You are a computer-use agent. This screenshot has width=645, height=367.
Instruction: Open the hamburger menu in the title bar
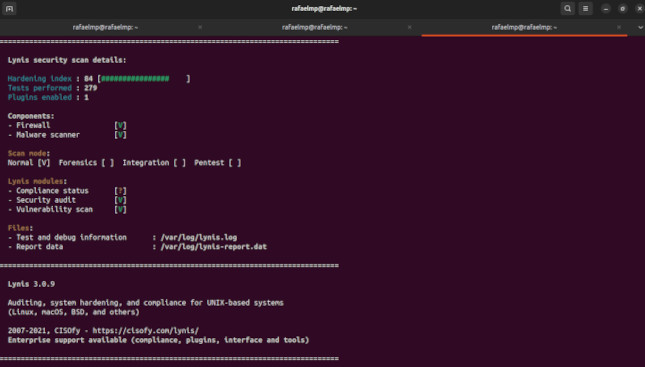coord(585,9)
